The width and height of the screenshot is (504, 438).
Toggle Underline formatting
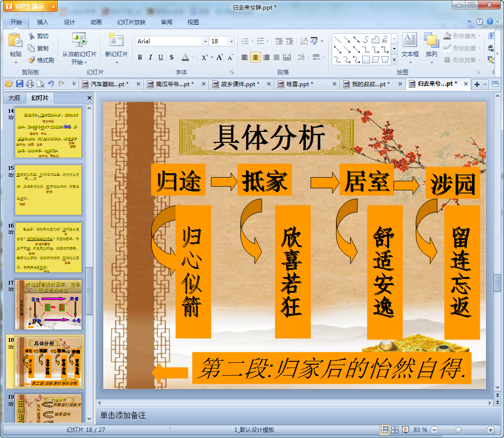click(161, 57)
